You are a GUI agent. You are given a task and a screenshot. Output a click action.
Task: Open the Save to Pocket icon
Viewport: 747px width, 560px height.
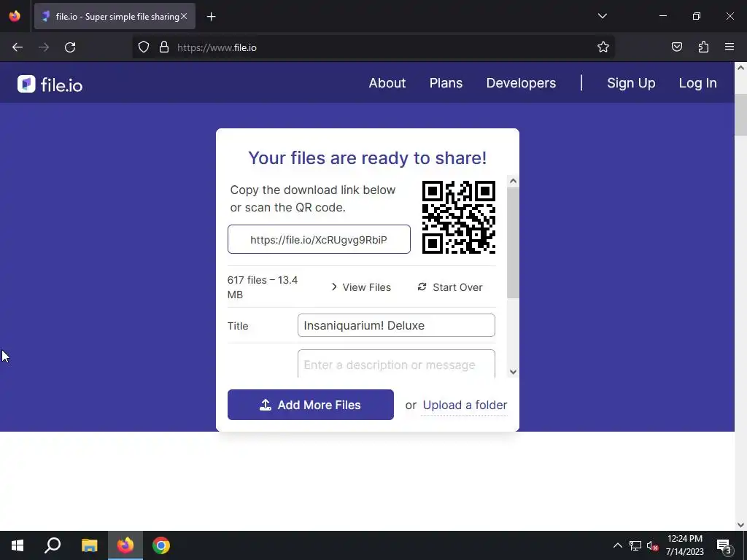676,47
